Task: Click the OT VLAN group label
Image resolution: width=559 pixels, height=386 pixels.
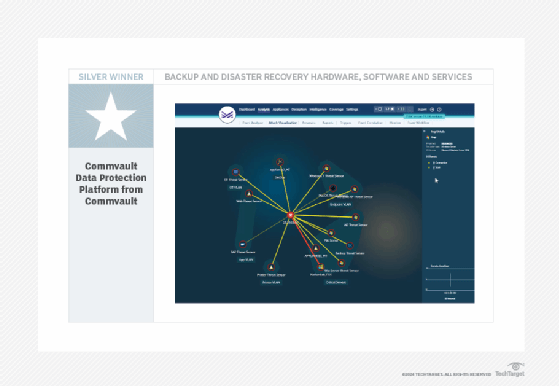Action: click(235, 187)
